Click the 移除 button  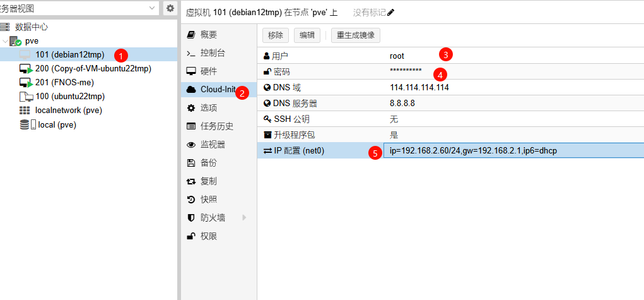276,35
